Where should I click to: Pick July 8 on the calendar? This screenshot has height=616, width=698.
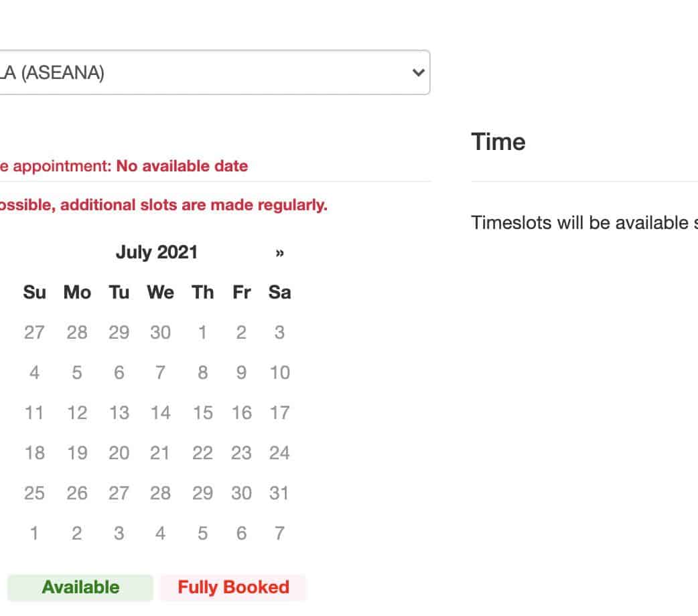click(202, 373)
